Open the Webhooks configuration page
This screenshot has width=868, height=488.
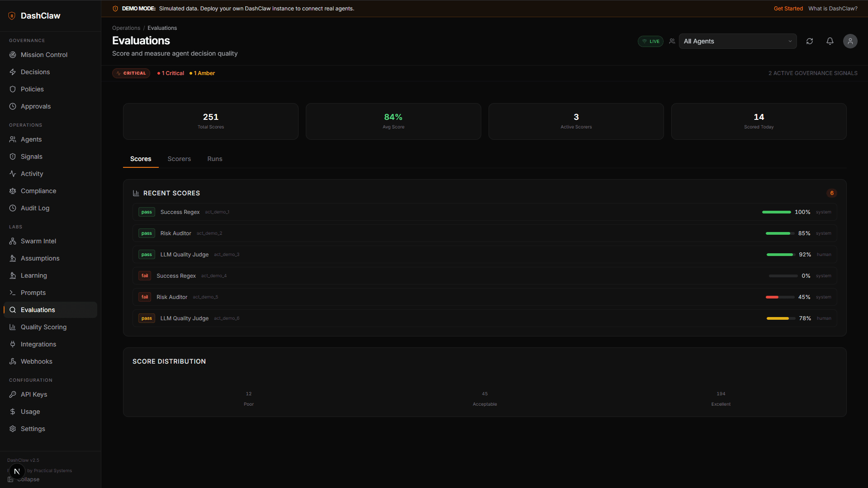(x=36, y=361)
